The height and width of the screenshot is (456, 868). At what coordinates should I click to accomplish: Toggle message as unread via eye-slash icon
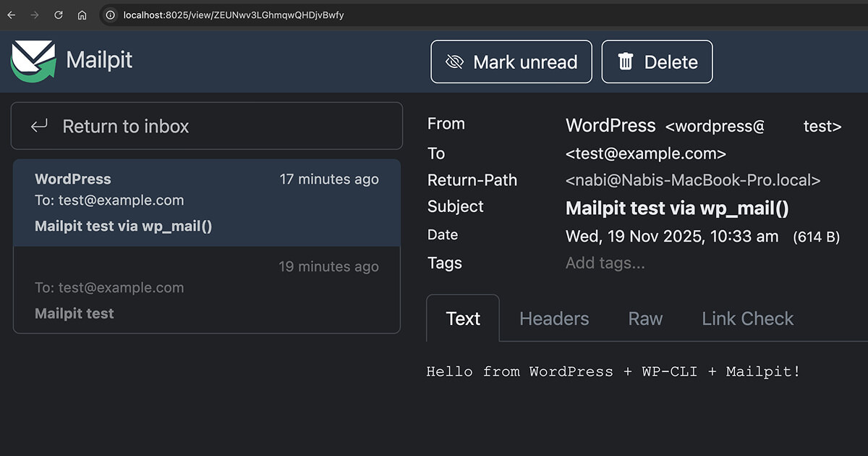pos(454,62)
